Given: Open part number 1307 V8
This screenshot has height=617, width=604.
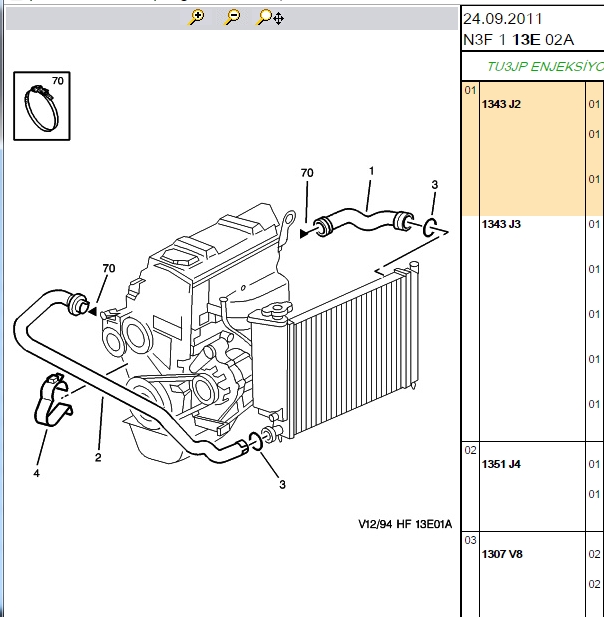Looking at the screenshot, I should pos(502,554).
